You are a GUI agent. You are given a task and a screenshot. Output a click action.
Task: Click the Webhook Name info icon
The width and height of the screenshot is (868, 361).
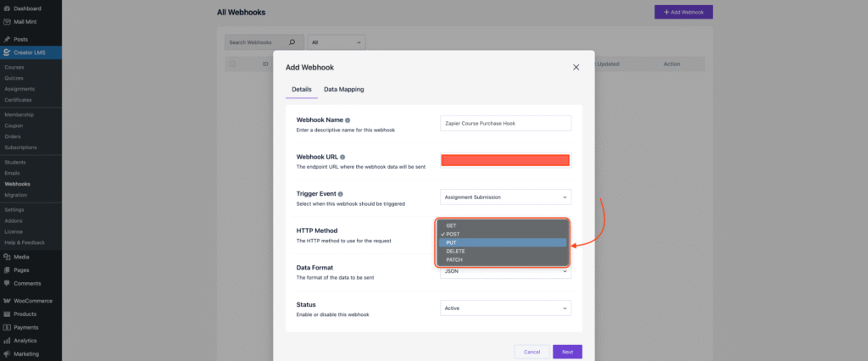click(348, 120)
